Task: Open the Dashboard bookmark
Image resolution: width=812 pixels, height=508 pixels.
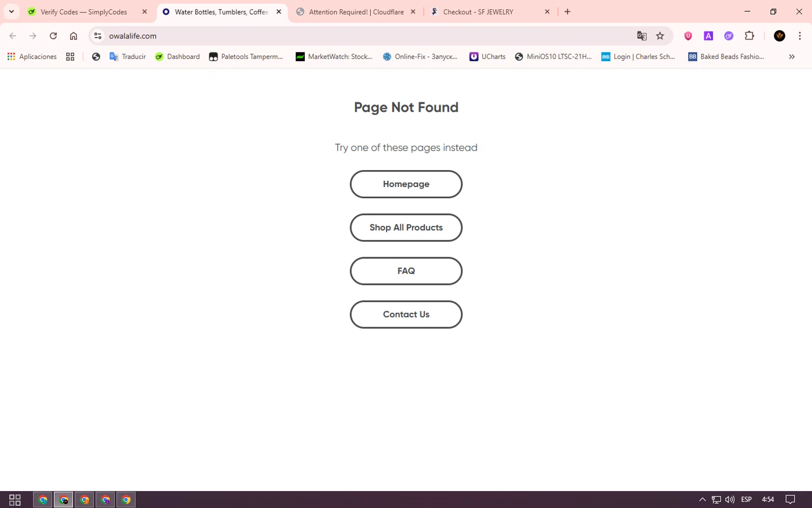Action: (178, 56)
